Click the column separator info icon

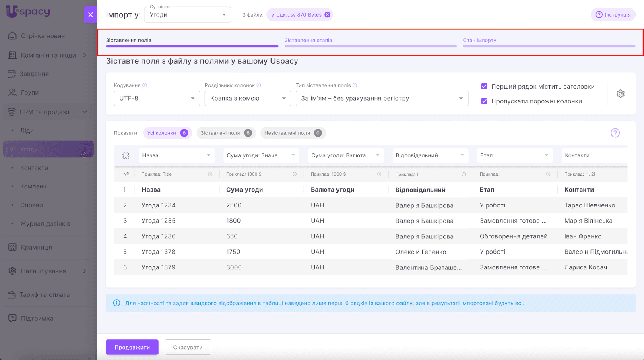[259, 85]
